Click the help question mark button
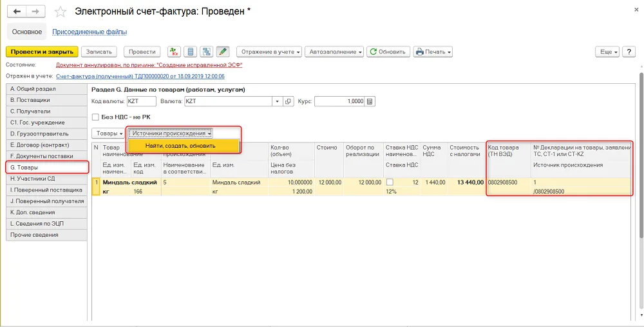 click(629, 52)
